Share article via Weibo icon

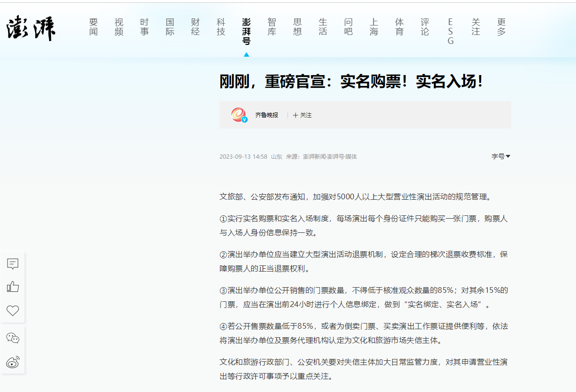(x=13, y=362)
